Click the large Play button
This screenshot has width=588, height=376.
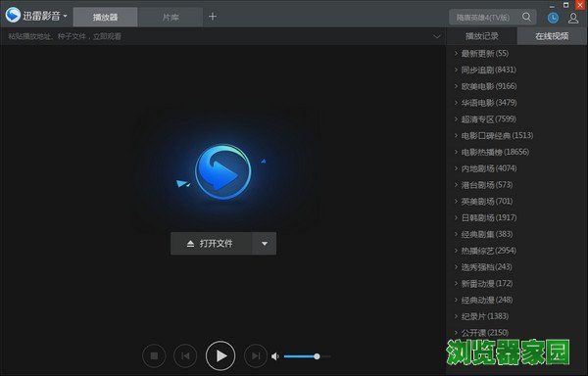coord(220,355)
